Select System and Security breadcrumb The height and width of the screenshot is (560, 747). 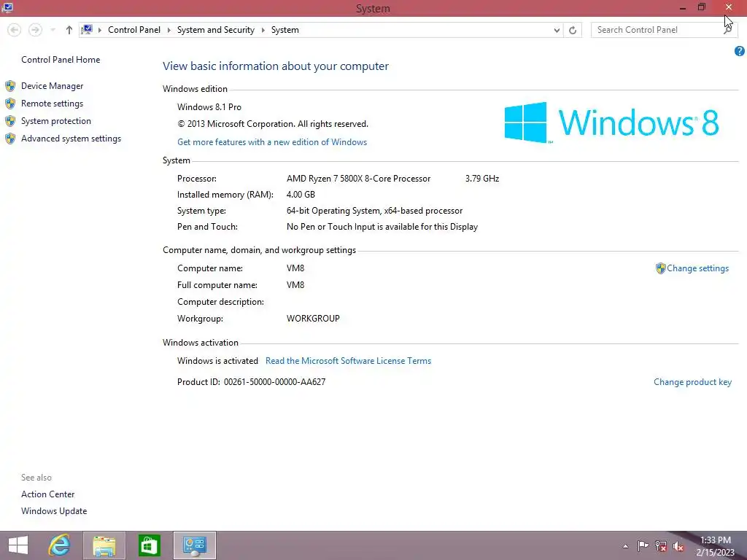tap(215, 29)
